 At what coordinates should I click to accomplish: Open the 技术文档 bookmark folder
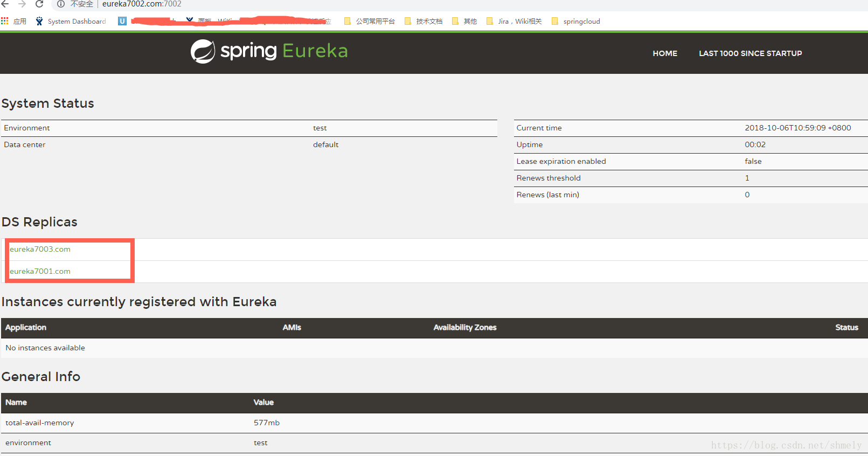tap(423, 21)
